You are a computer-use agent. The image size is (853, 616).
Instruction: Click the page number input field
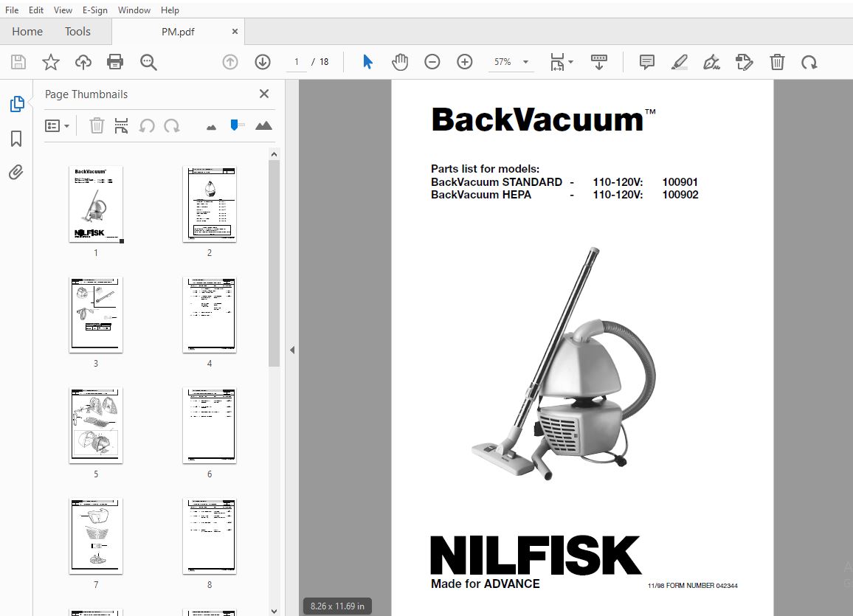point(297,62)
